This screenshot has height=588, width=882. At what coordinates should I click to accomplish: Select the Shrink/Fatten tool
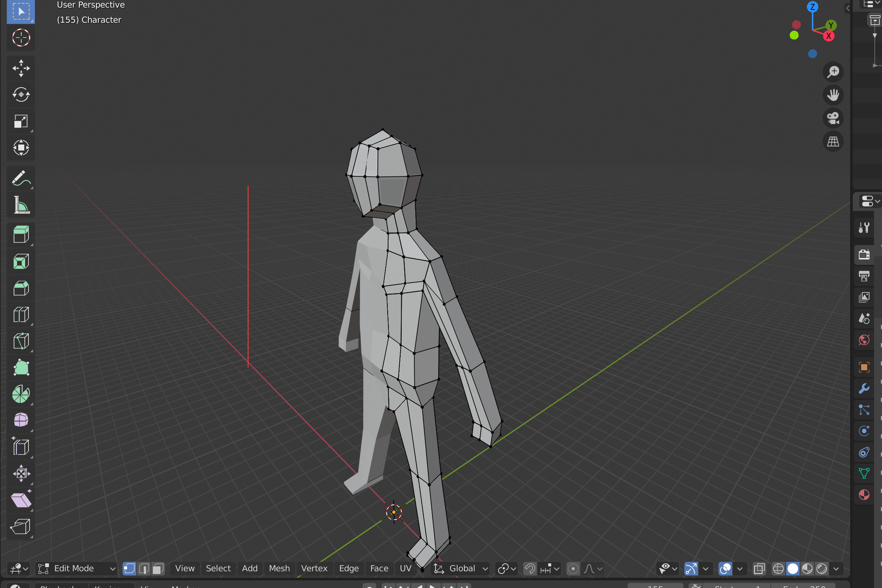21,473
